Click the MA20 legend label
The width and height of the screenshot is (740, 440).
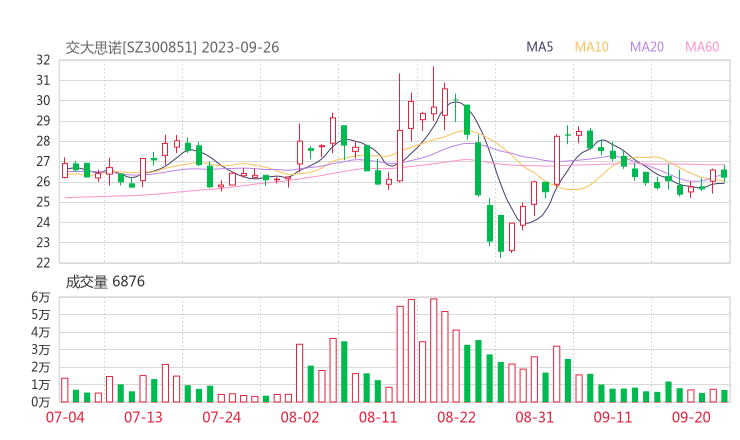click(647, 47)
